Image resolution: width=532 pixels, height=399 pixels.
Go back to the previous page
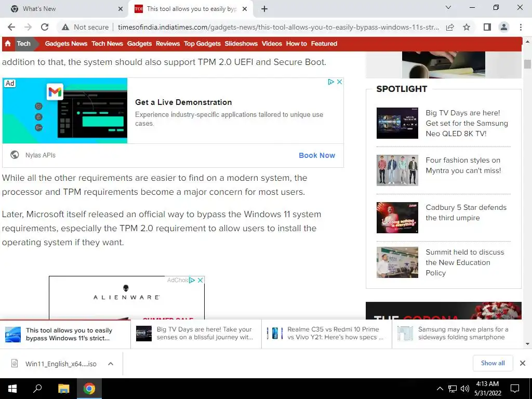tap(11, 27)
